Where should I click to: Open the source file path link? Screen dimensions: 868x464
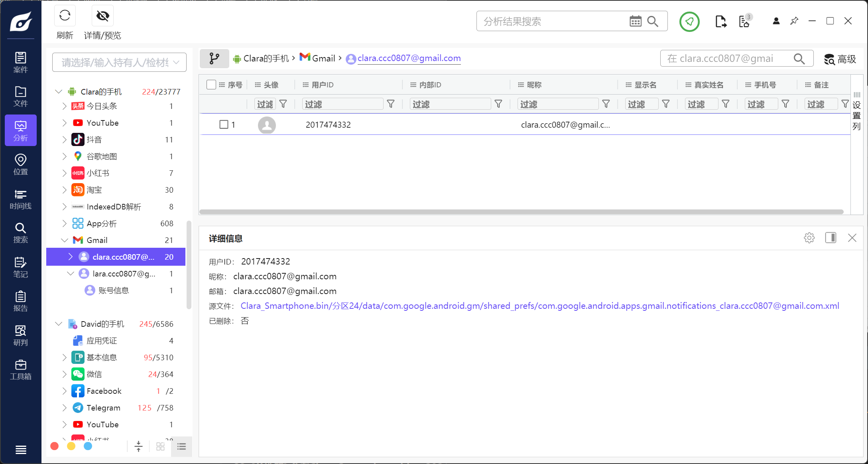coord(539,306)
